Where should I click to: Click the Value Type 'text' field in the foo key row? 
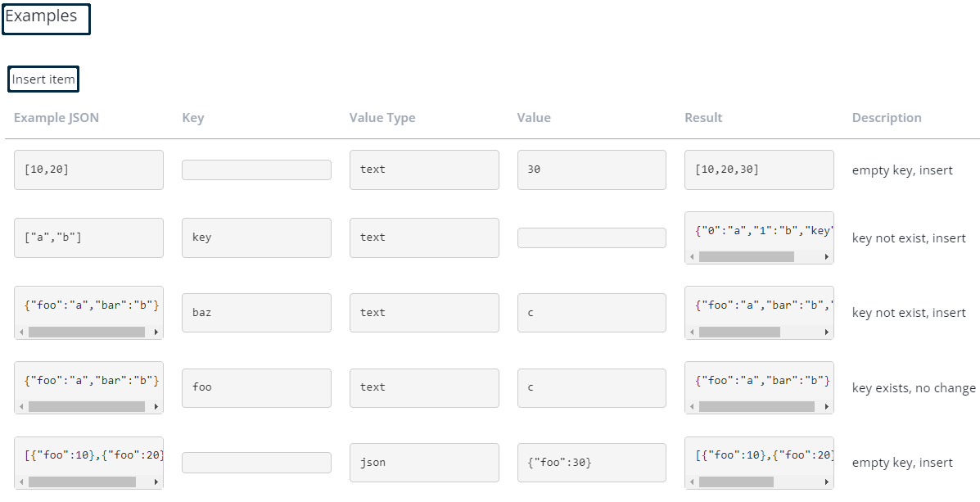coord(424,387)
